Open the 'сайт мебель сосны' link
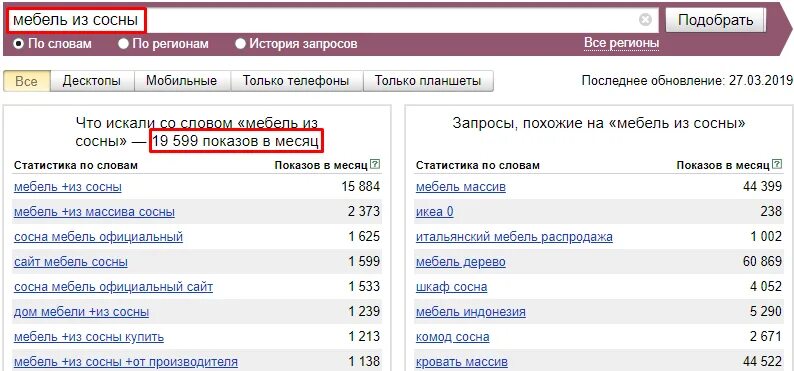The image size is (794, 371). click(x=70, y=262)
